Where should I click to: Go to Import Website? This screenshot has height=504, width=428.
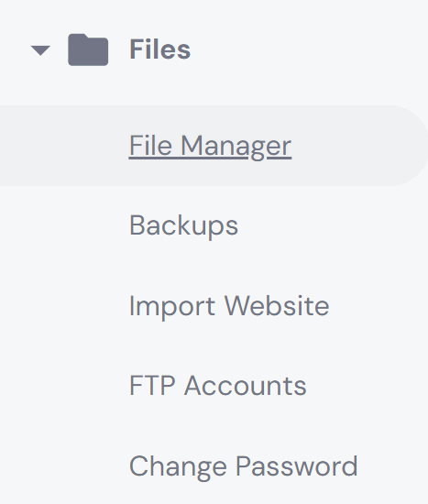coord(229,306)
